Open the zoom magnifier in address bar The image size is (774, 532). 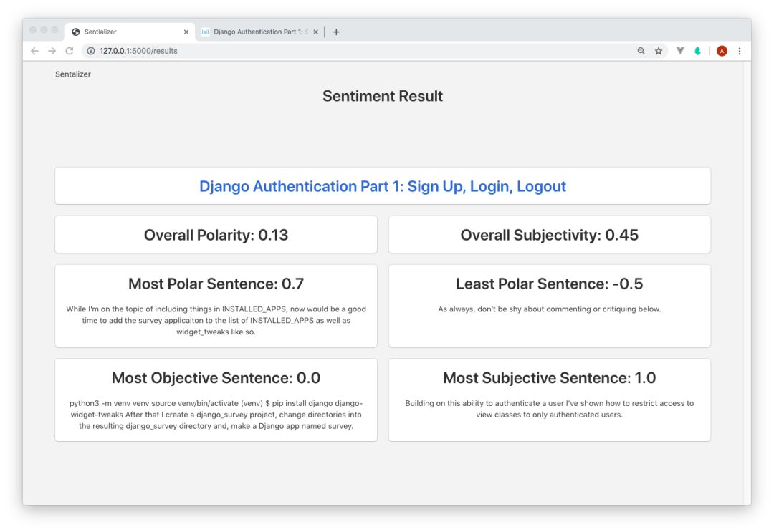coord(641,51)
